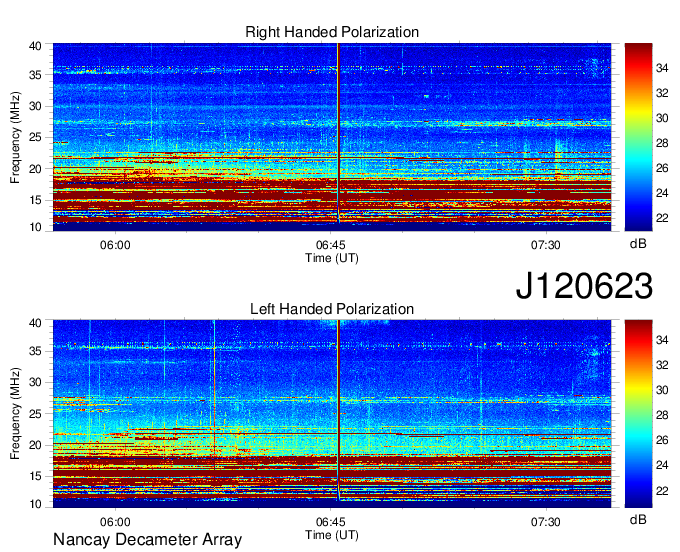680x552 pixels.
Task: Click the dB label under Right Handed colorbar
Action: coord(638,244)
